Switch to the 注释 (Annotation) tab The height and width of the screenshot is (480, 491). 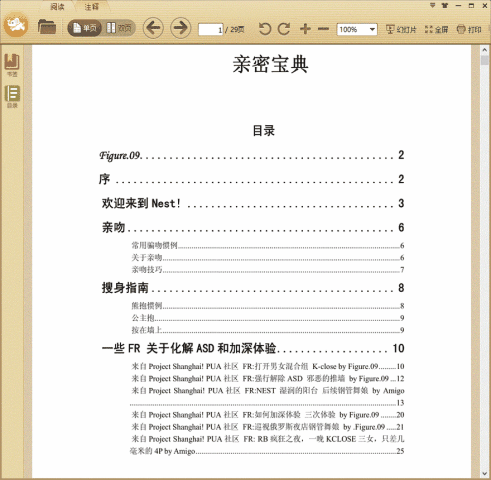[x=91, y=7]
